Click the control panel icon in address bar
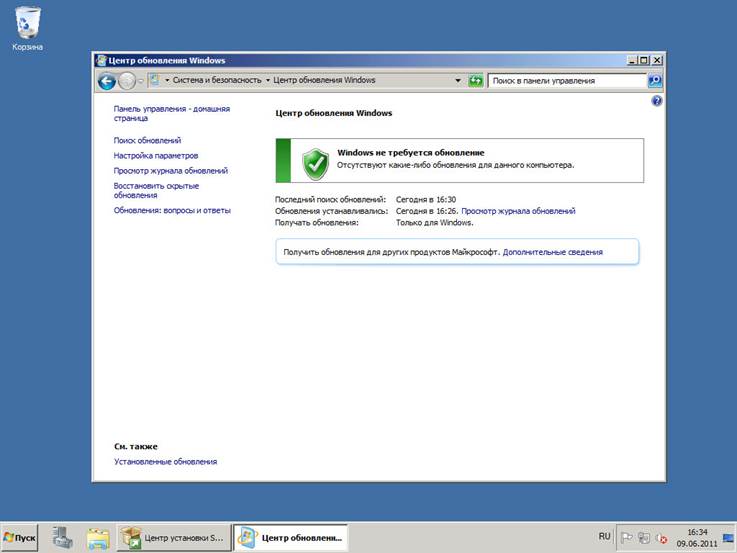The height and width of the screenshot is (553, 737). pos(155,80)
